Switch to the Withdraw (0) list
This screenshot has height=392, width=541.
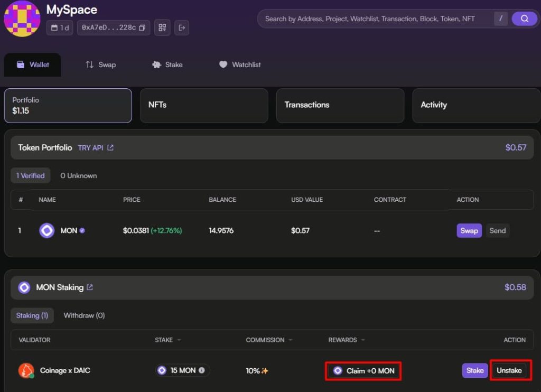click(84, 315)
